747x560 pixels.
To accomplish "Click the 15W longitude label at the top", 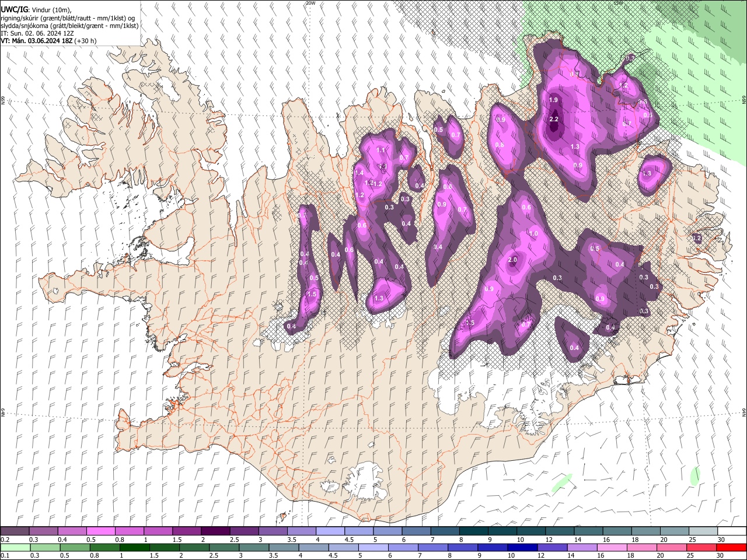I will pyautogui.click(x=619, y=3).
